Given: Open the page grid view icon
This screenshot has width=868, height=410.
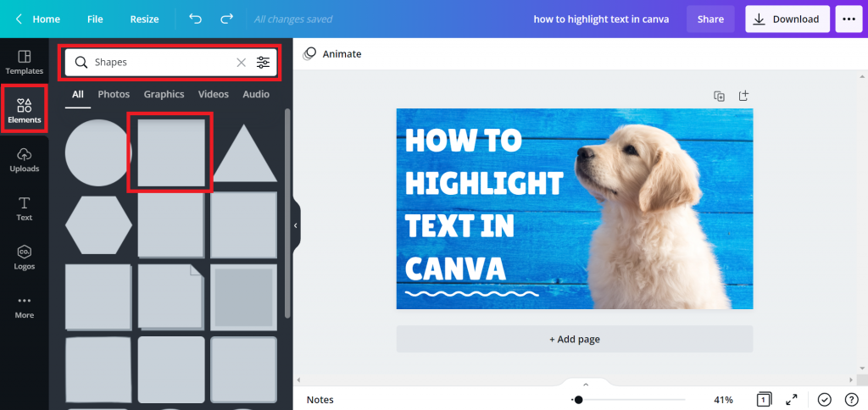Looking at the screenshot, I should 764,399.
